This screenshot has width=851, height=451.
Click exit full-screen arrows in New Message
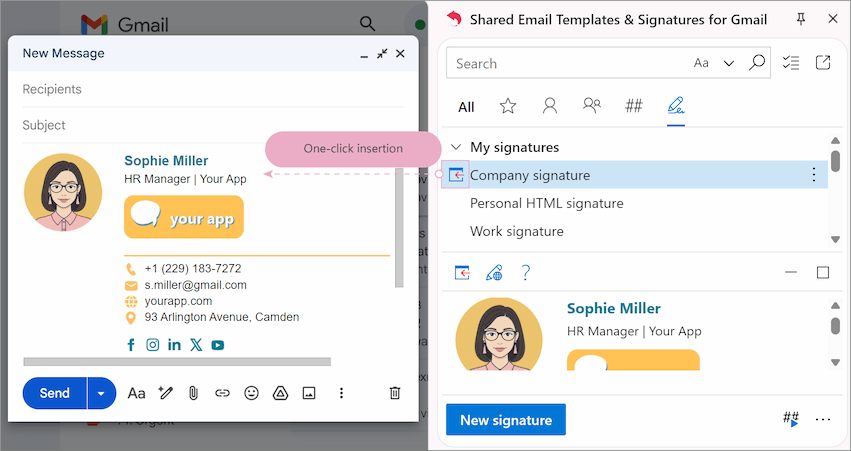click(x=383, y=53)
